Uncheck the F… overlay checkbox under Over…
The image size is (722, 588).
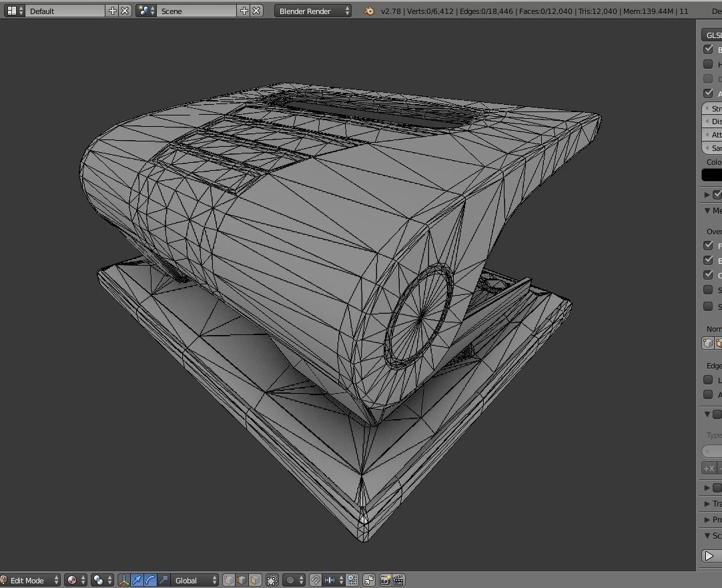click(x=708, y=246)
